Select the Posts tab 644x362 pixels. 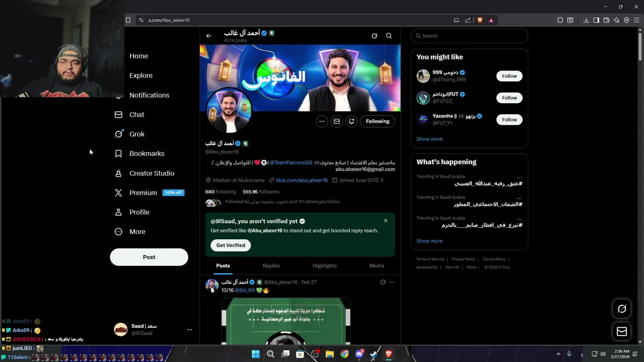pyautogui.click(x=223, y=265)
